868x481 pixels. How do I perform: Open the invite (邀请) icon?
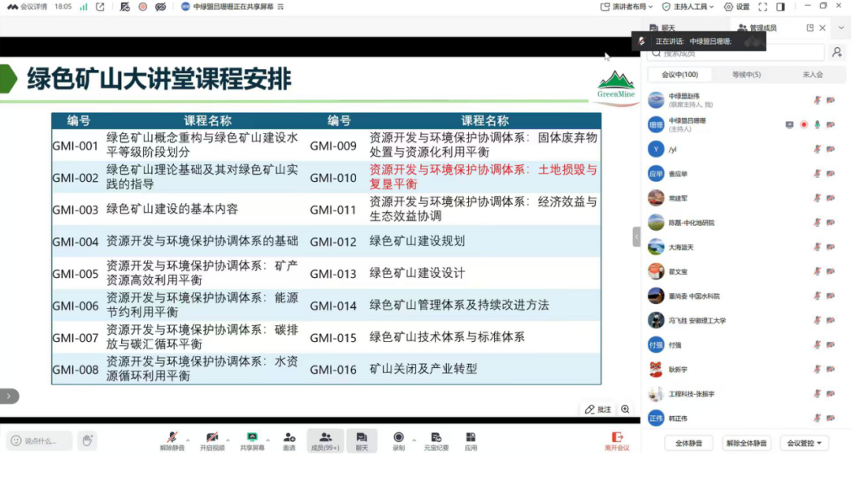(x=289, y=438)
